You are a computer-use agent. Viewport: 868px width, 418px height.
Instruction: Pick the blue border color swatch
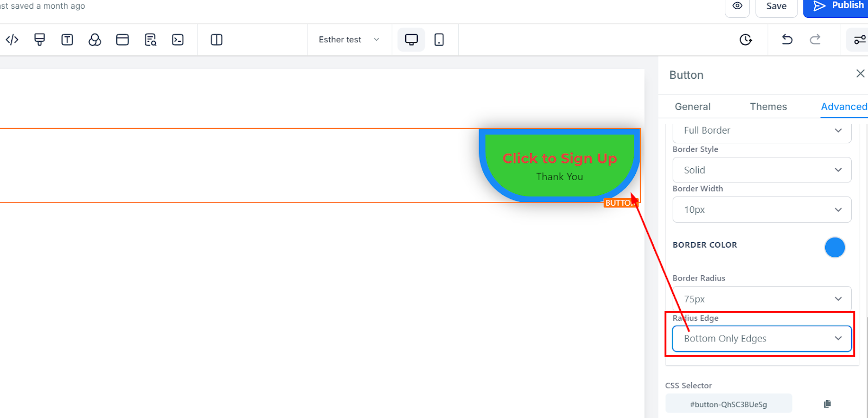pos(834,248)
